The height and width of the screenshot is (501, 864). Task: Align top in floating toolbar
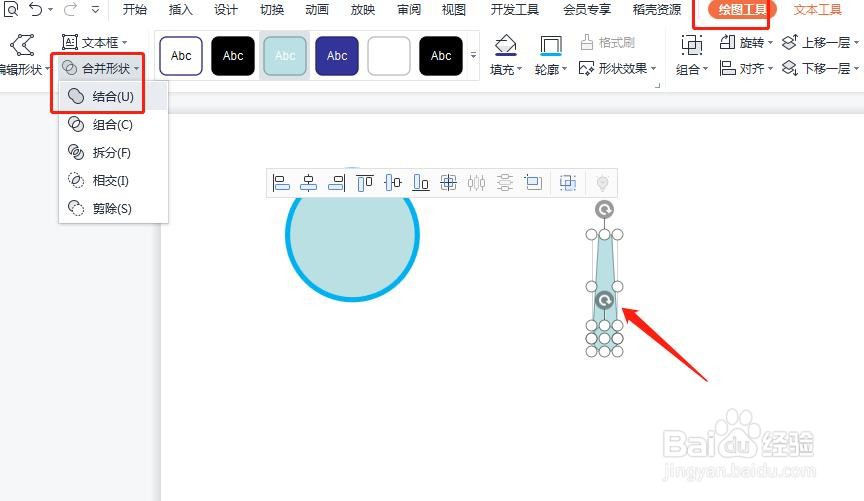[365, 182]
